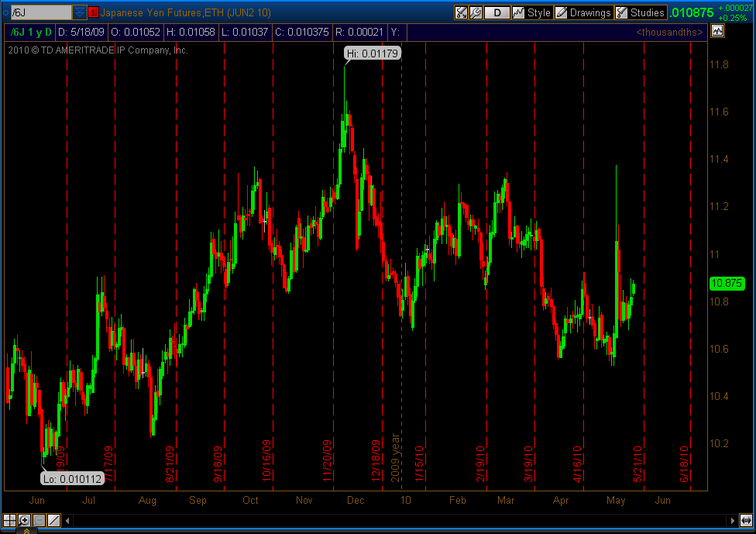Click the 5/21/10 expiration date marker
Screen dimensions: 756x534
[638, 463]
